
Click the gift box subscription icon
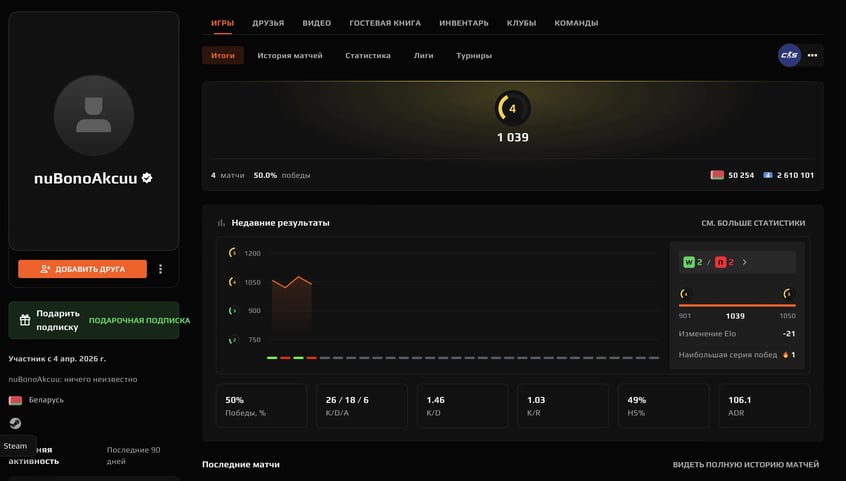24,320
